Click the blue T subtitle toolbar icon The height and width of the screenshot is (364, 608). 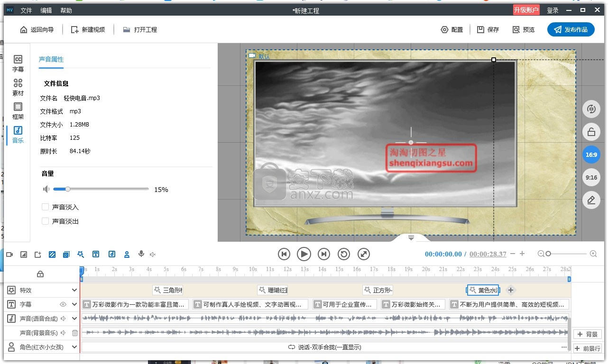tap(96, 255)
